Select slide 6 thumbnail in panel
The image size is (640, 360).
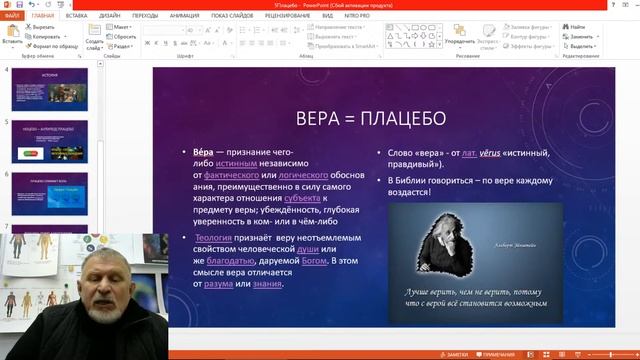point(50,194)
